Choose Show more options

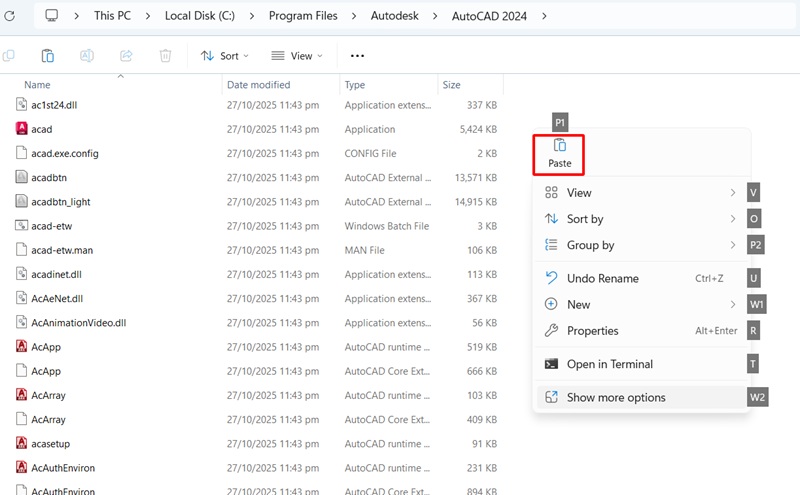coord(641,397)
